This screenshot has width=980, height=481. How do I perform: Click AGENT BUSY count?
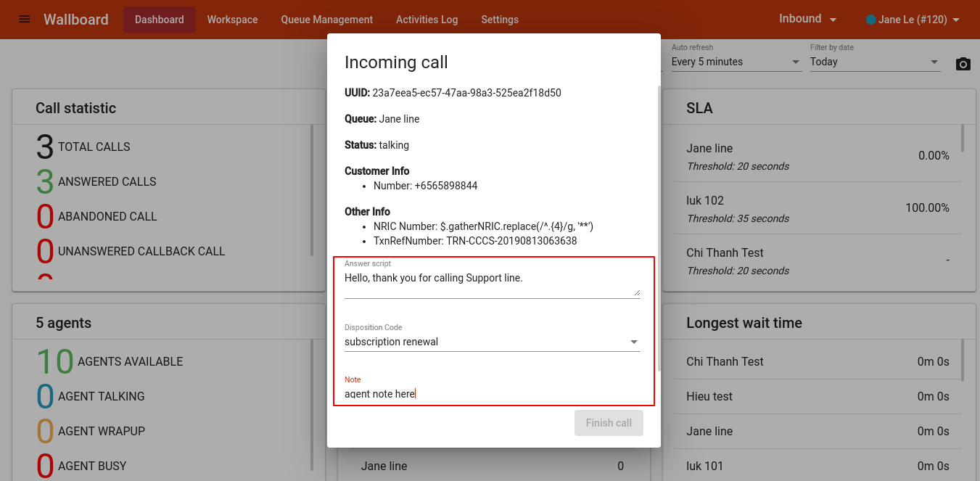[81, 466]
